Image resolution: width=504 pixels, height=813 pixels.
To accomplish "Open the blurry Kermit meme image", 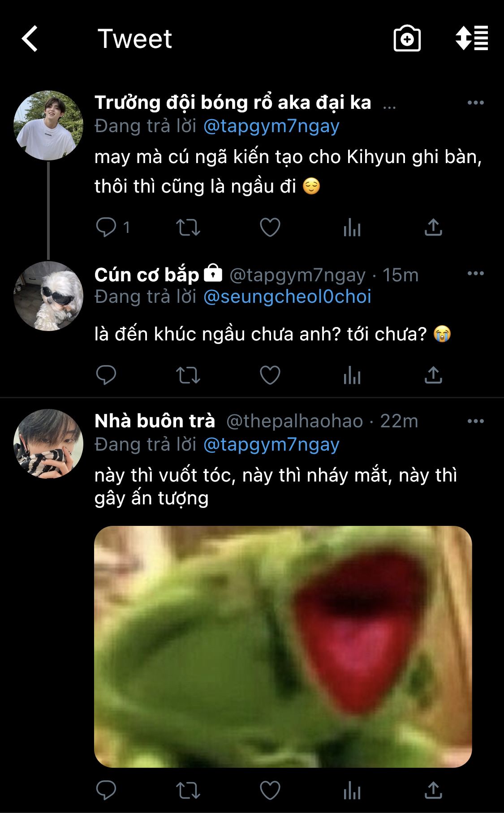I will pyautogui.click(x=283, y=646).
